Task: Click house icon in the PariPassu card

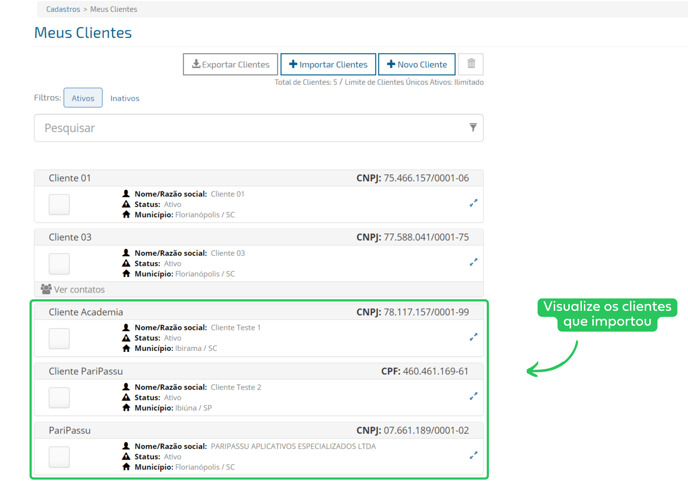Action: [126, 467]
